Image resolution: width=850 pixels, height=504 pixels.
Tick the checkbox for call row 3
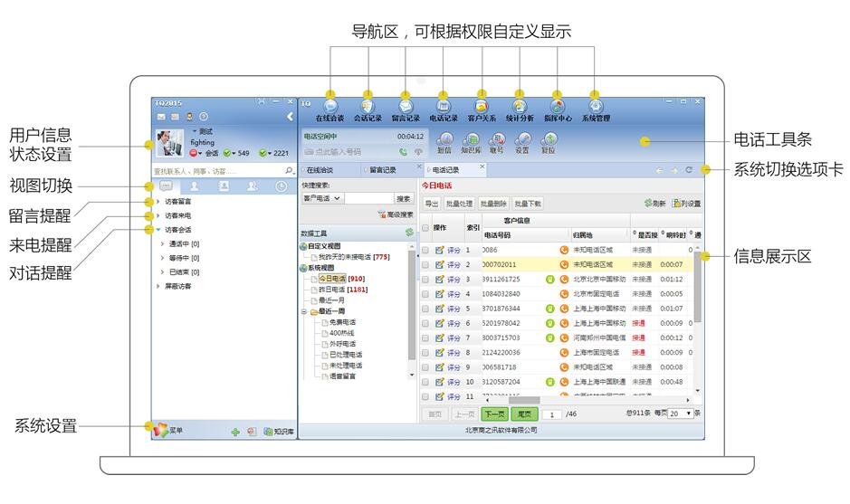[426, 280]
